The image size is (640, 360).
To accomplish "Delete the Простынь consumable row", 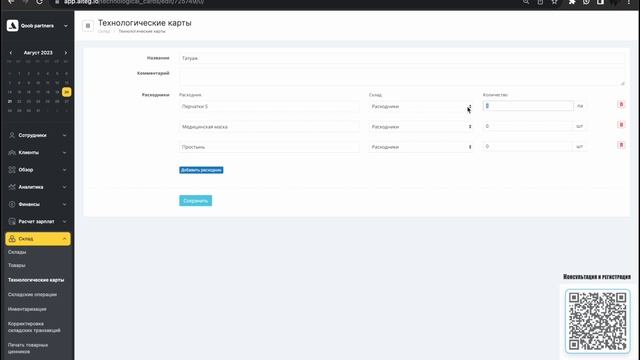I will pyautogui.click(x=621, y=145).
